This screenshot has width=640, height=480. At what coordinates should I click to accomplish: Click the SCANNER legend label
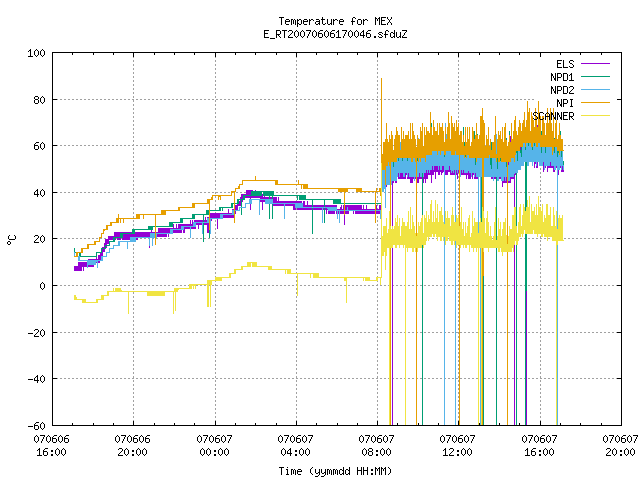coord(553,116)
